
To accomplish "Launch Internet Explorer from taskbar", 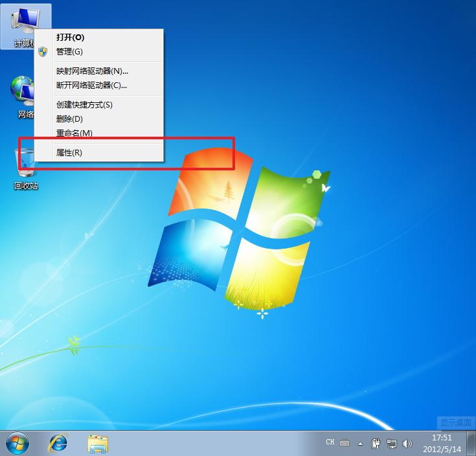I will [x=58, y=444].
